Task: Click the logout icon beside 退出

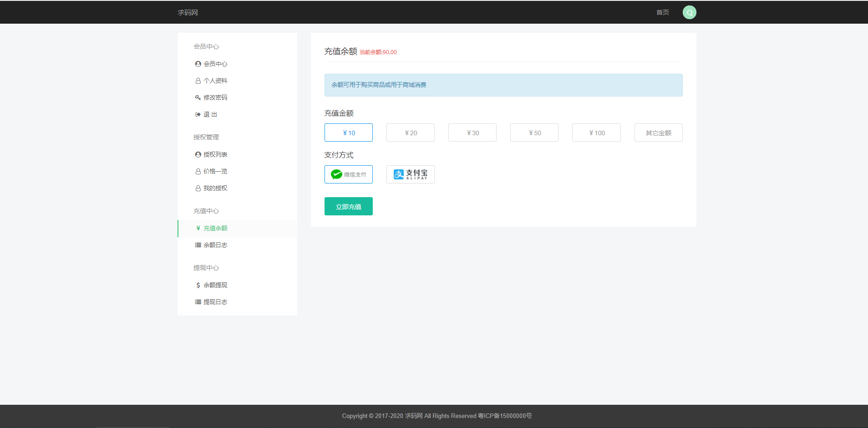Action: tap(198, 115)
